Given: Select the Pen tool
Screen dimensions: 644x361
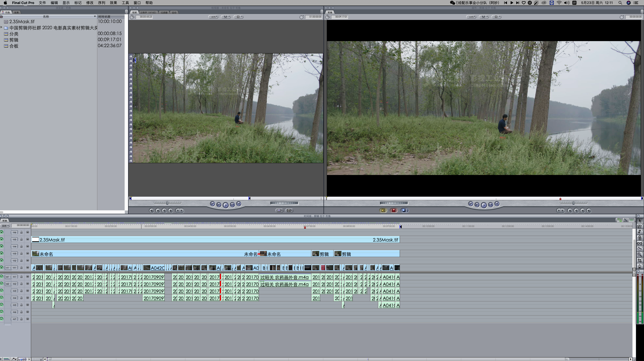Looking at the screenshot, I should (x=639, y=266).
